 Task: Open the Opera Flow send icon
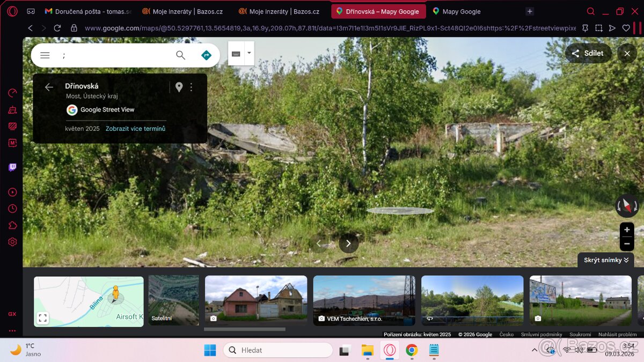tap(612, 28)
